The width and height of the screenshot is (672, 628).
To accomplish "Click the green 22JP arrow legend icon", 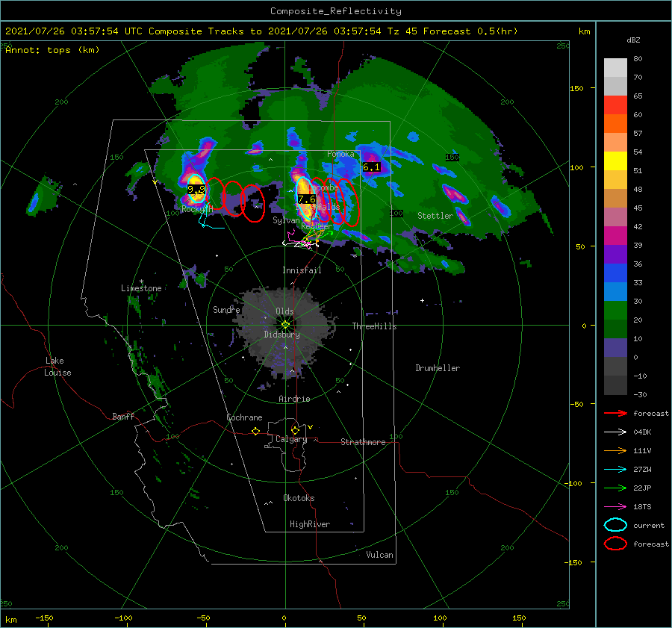I will (x=616, y=488).
